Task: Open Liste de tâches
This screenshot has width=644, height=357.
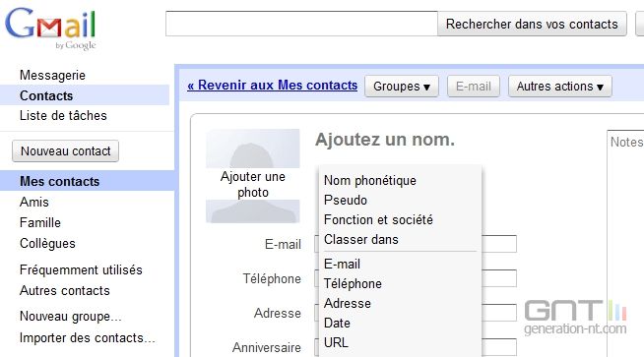Action: pos(63,116)
